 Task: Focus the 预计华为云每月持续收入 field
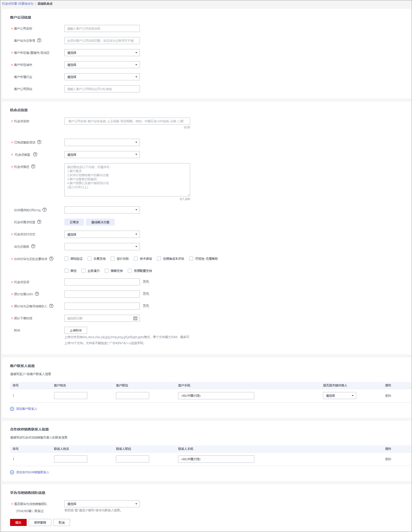click(x=102, y=306)
